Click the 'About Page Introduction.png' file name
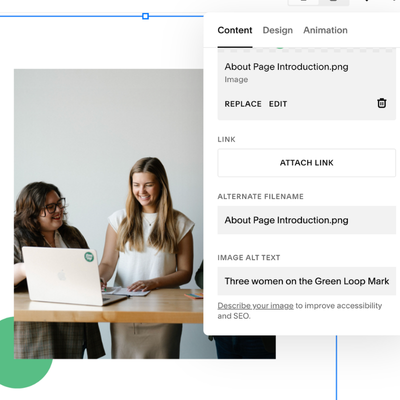Viewport: 400px width, 400px height. click(286, 67)
